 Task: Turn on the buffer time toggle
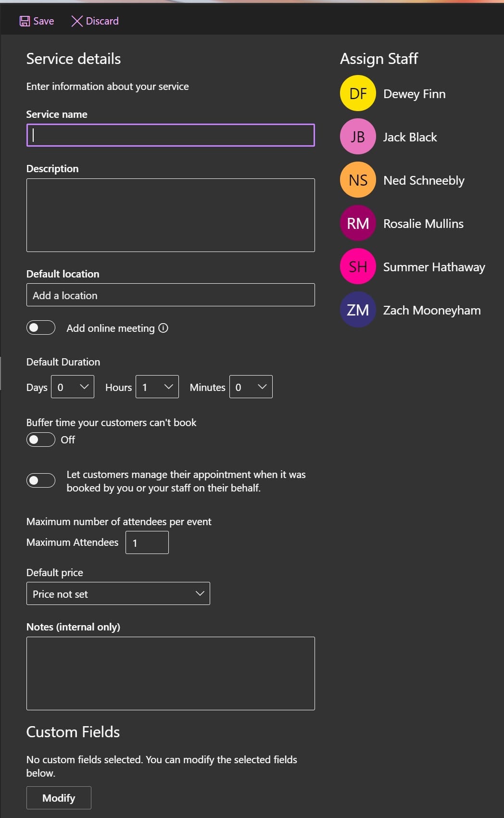(x=41, y=440)
